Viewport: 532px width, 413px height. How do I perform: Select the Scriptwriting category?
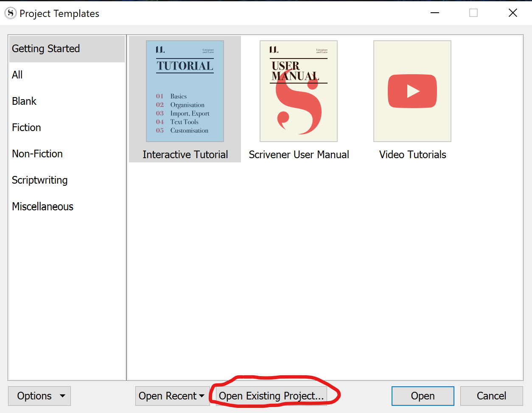(x=40, y=180)
